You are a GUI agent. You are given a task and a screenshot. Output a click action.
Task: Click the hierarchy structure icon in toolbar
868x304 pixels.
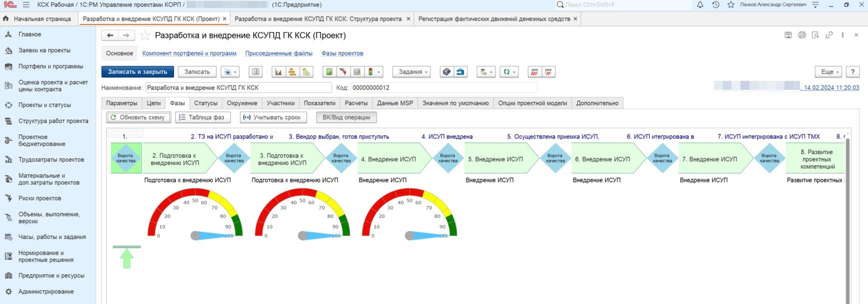click(x=292, y=72)
